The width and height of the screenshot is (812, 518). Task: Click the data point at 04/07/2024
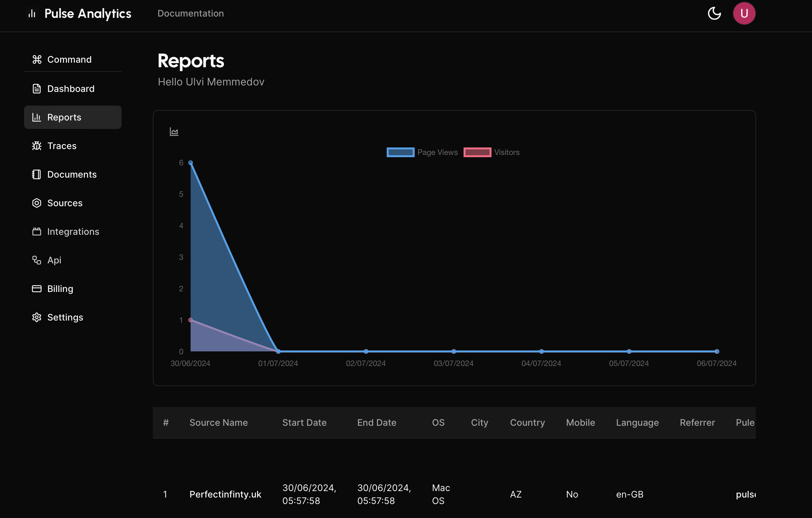[541, 351]
